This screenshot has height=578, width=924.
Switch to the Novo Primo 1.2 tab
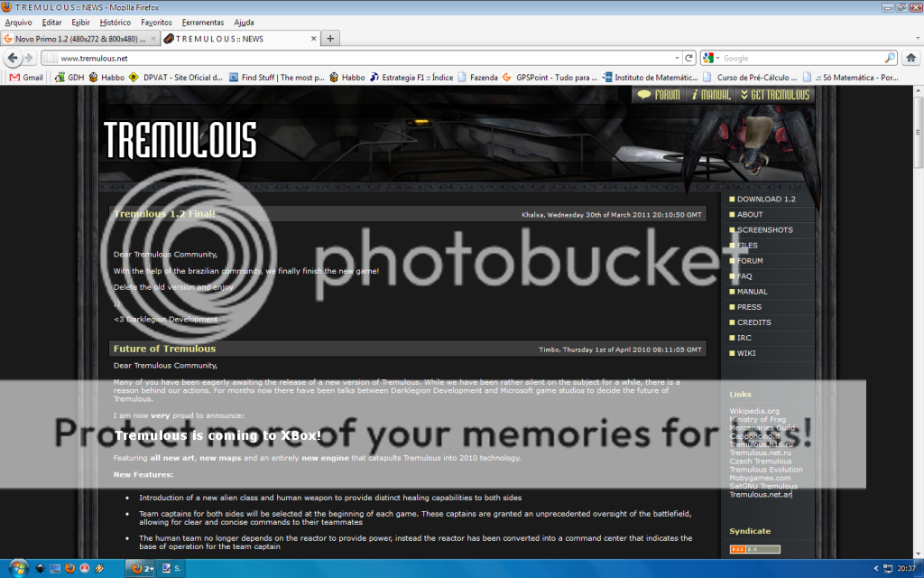coord(80,38)
